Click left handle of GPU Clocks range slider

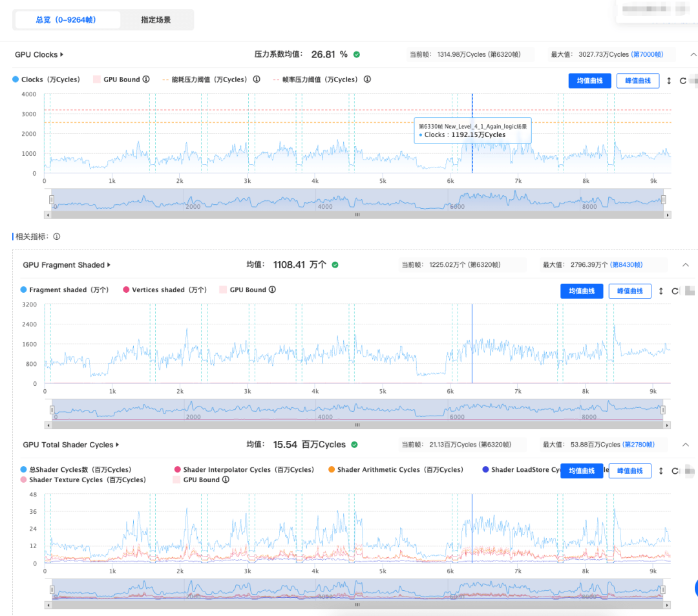pyautogui.click(x=52, y=199)
